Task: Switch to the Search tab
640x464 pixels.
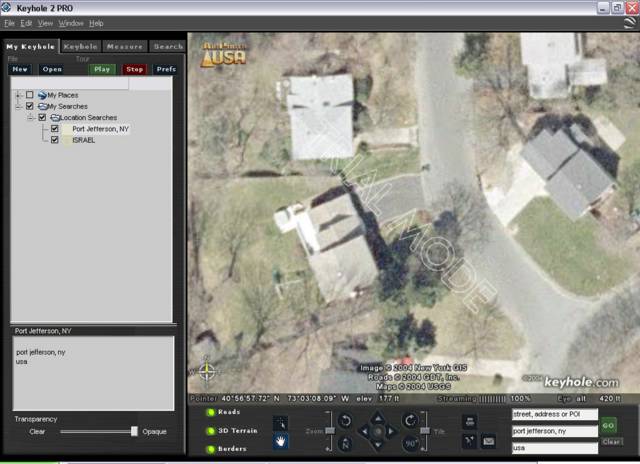Action: [x=168, y=47]
